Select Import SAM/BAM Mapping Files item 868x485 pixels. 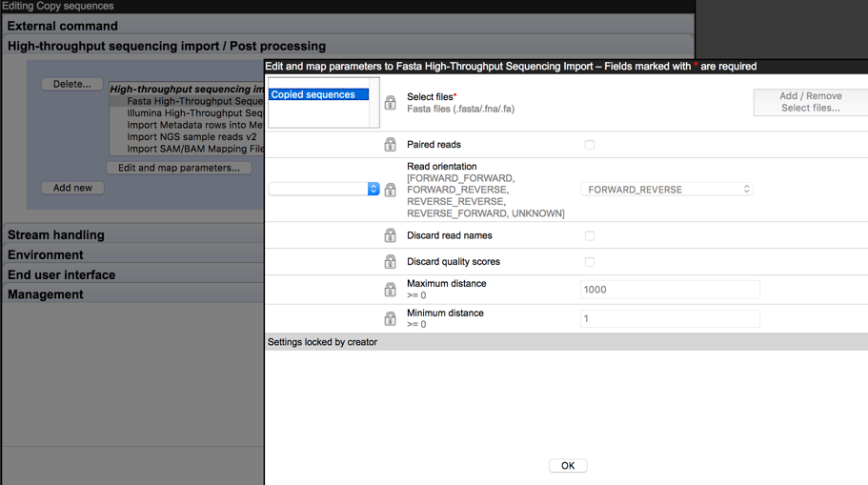click(187, 149)
